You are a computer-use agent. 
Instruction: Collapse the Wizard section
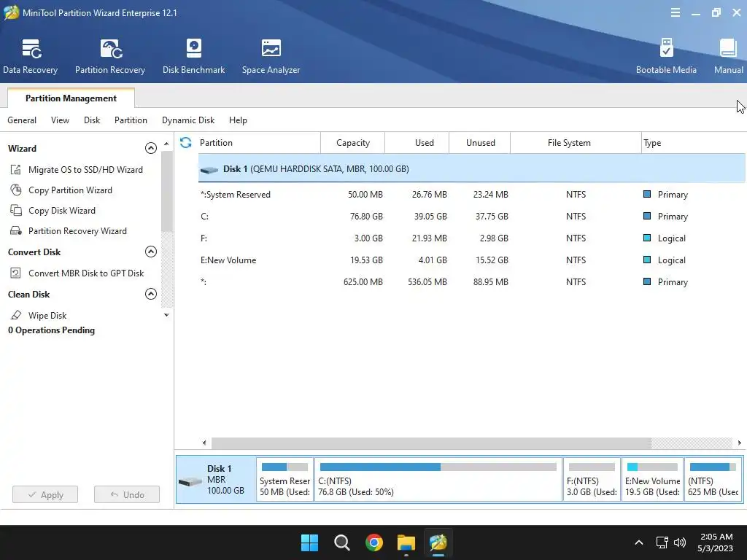pos(150,148)
